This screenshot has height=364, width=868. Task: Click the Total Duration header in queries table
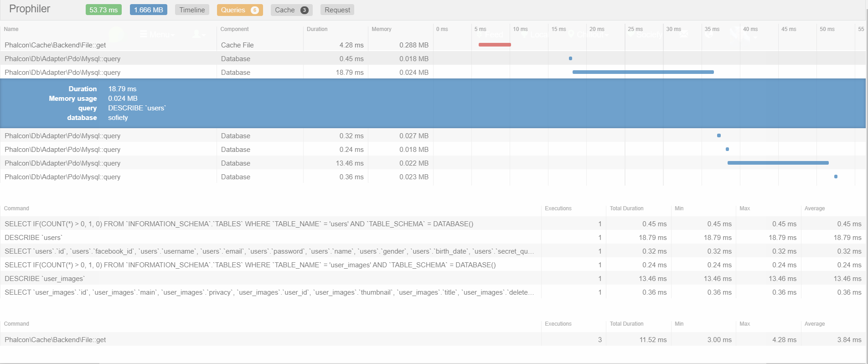[x=626, y=208]
